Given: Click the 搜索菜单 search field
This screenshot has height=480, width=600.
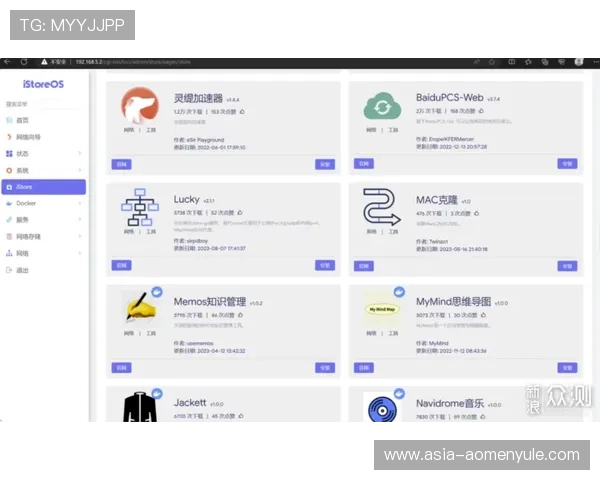Looking at the screenshot, I should (44, 104).
